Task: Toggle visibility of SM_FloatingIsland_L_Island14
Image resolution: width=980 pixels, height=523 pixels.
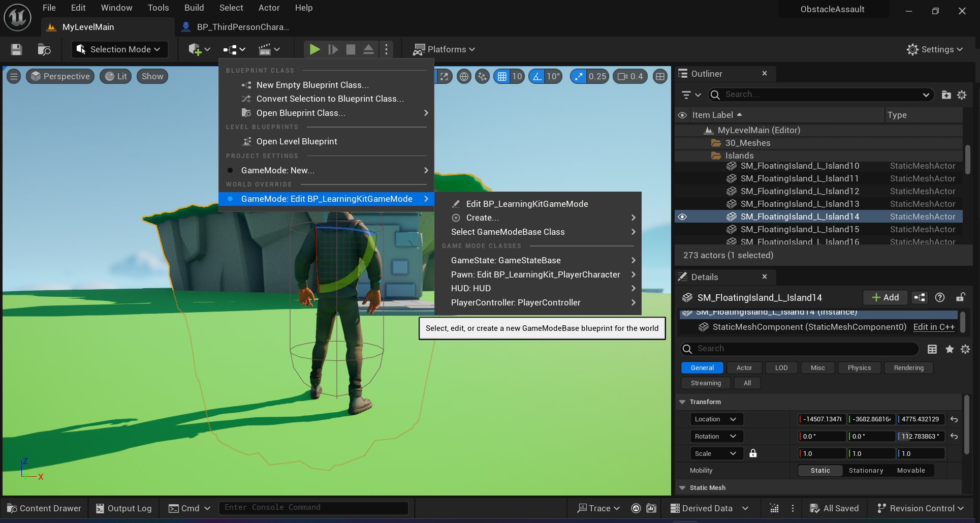Action: click(x=682, y=217)
